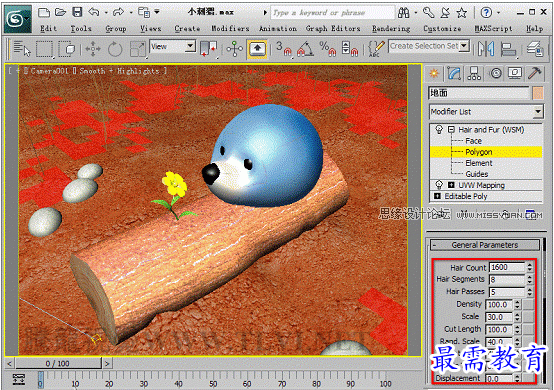Click the time slider 0 / 100
This screenshot has width=554, height=390.
(x=58, y=363)
